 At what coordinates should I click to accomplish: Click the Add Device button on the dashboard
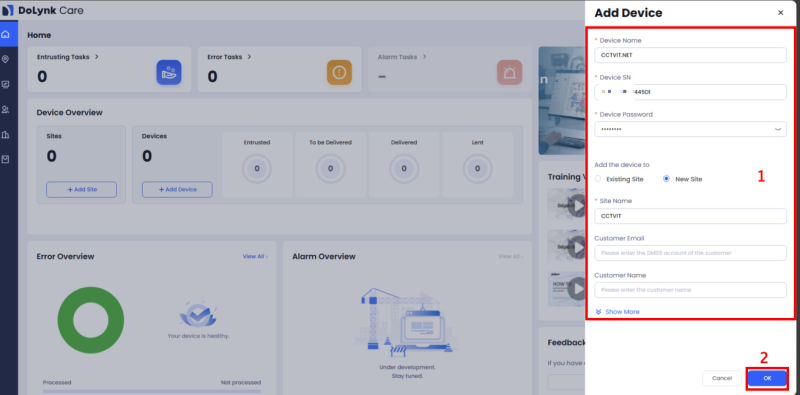point(177,189)
